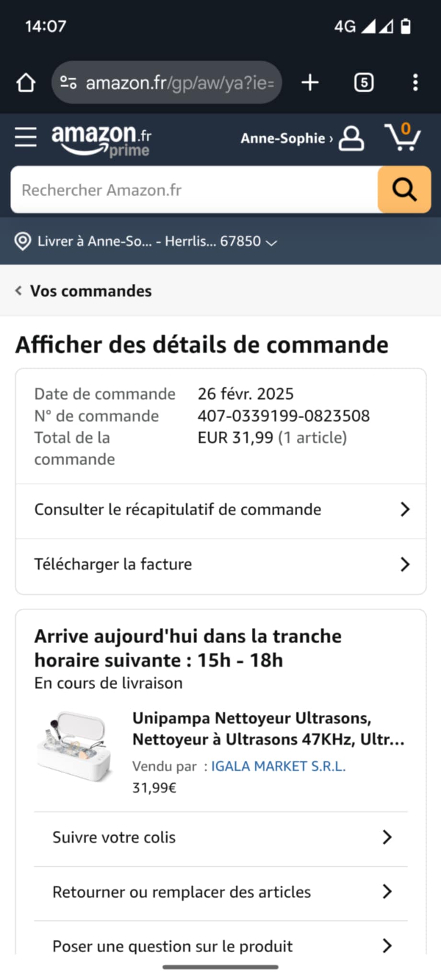The height and width of the screenshot is (980, 441).
Task: Tap the browser home icon
Action: (x=26, y=83)
